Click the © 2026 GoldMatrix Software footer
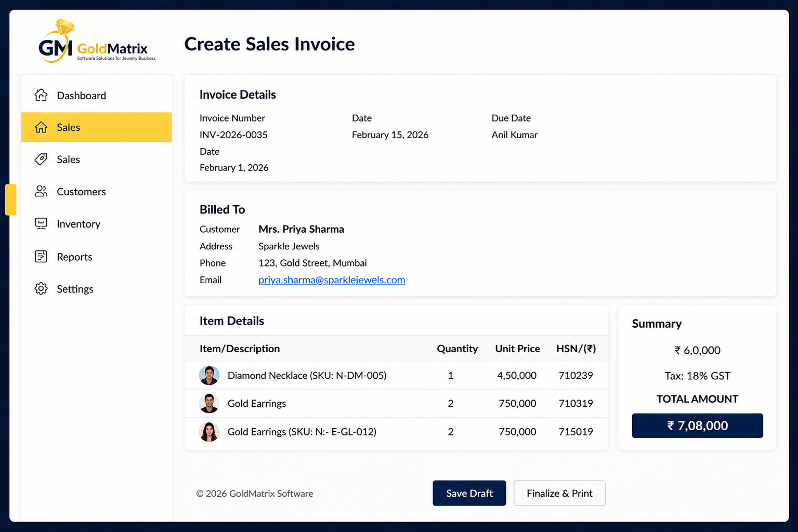The image size is (798, 532). tap(255, 494)
